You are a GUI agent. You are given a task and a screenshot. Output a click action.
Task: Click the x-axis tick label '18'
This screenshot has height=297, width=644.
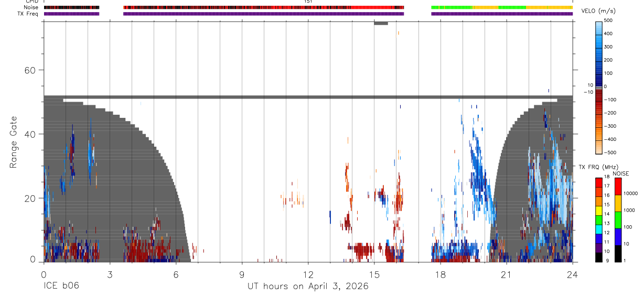(x=440, y=274)
